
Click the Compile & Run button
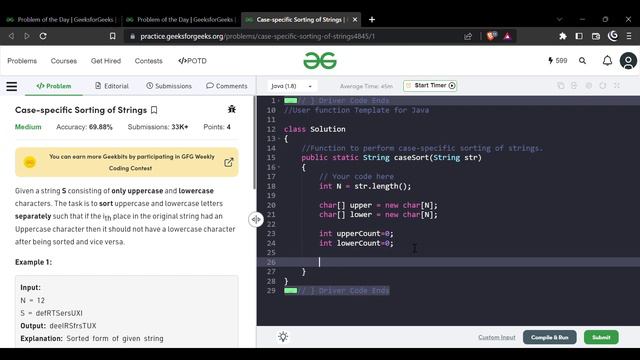549,337
